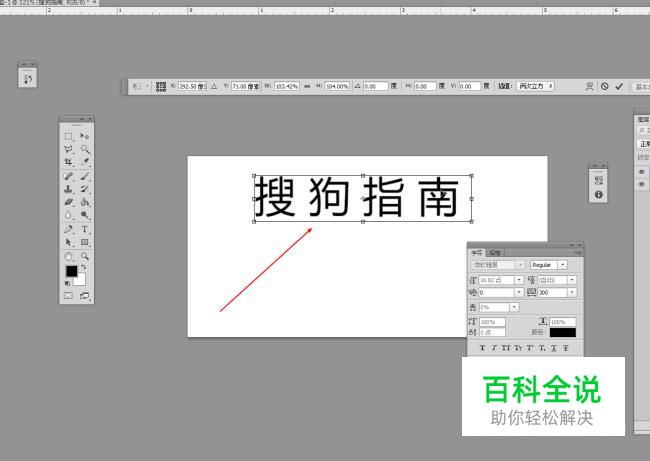Toggle Small Caps style
The height and width of the screenshot is (461, 650).
point(518,348)
